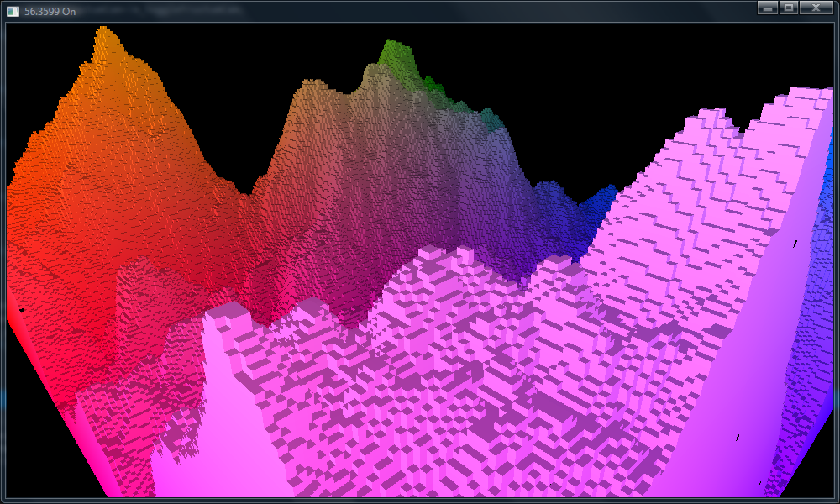Click the application icon in title bar
The image size is (840, 504).
tap(13, 11)
